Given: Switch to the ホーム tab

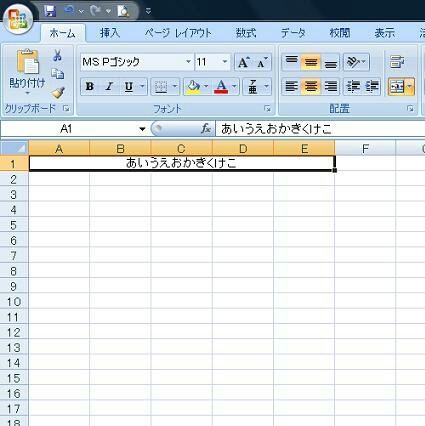Looking at the screenshot, I should (x=62, y=33).
